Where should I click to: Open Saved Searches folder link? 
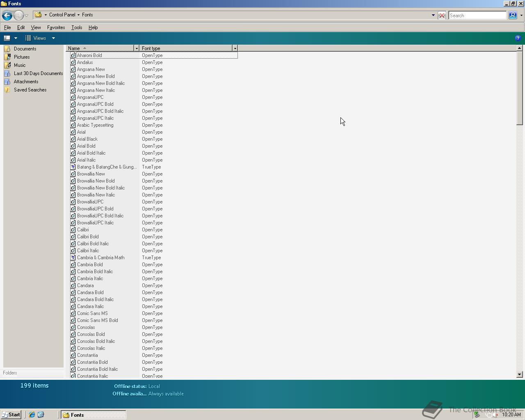[30, 90]
